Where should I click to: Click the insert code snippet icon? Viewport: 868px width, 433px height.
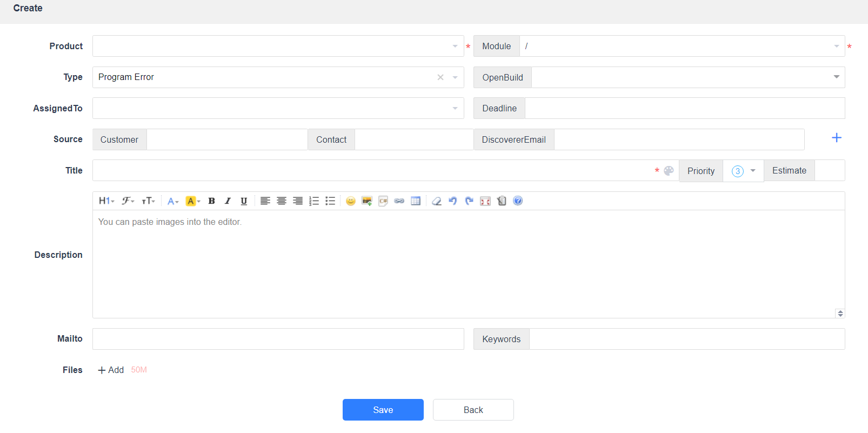coord(383,201)
